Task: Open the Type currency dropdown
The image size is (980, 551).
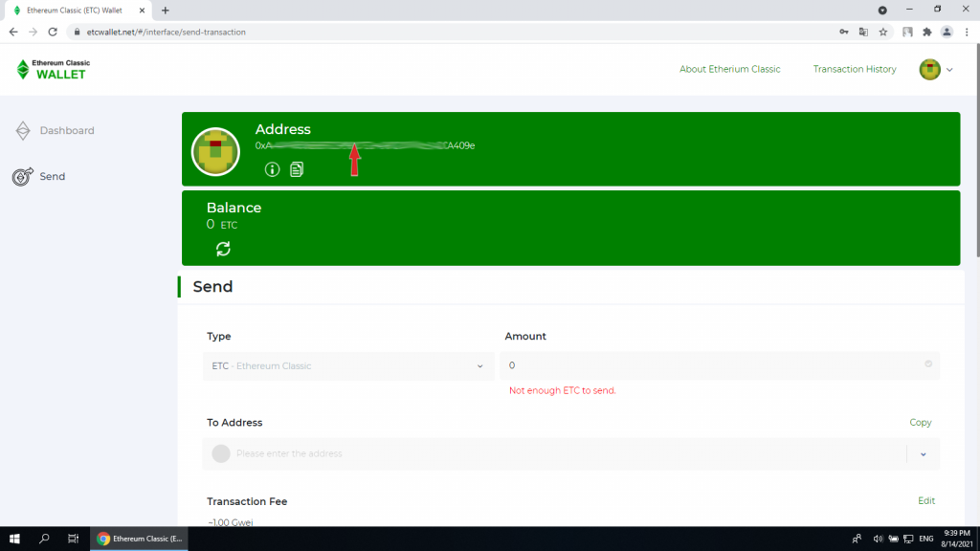Action: 348,366
